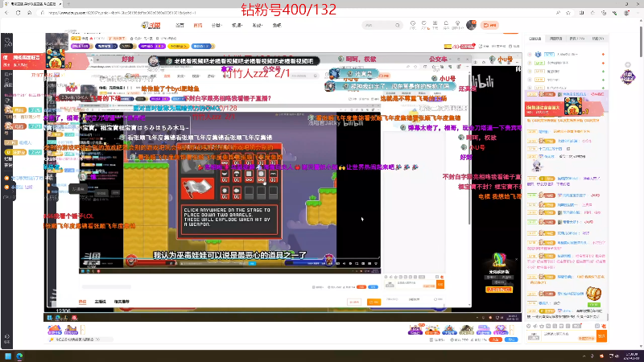The height and width of the screenshot is (362, 644).
Task: Select the third gift icon in the gift bar
Action: [x=449, y=330]
